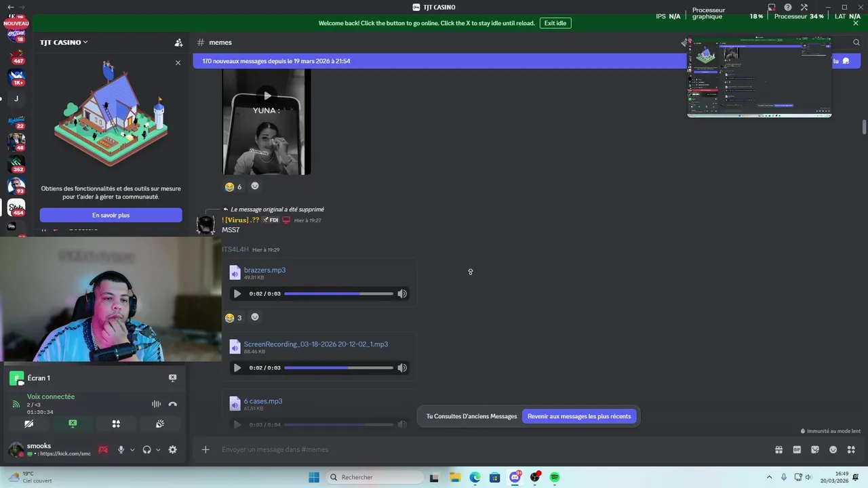Click the chat scrollbar thumb
Image resolution: width=868 pixels, height=488 pixels.
tap(864, 127)
